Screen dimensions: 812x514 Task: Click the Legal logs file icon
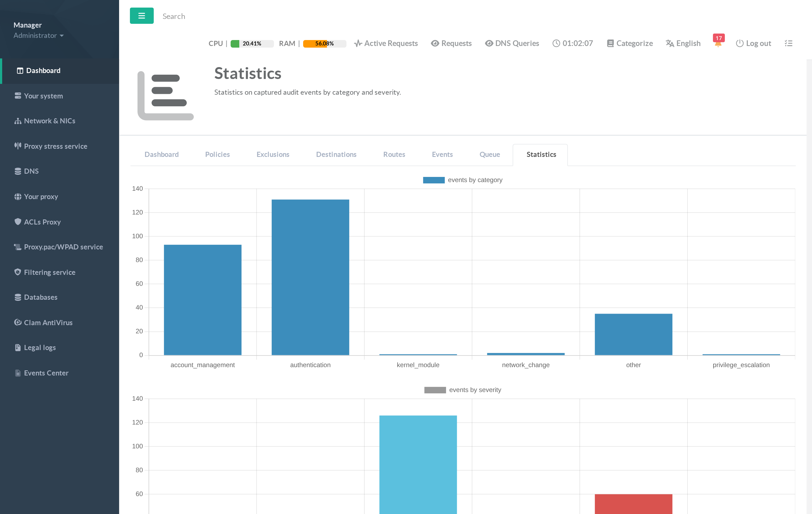coord(18,348)
